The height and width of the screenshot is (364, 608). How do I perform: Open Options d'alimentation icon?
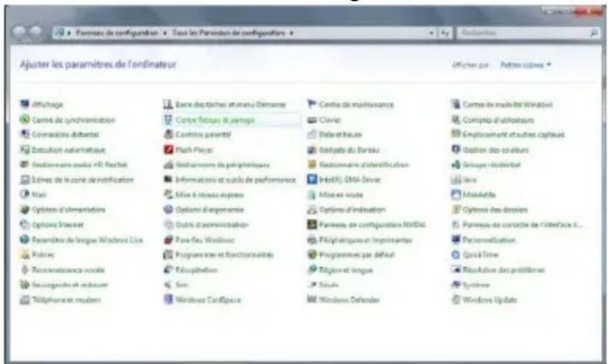[25, 210]
